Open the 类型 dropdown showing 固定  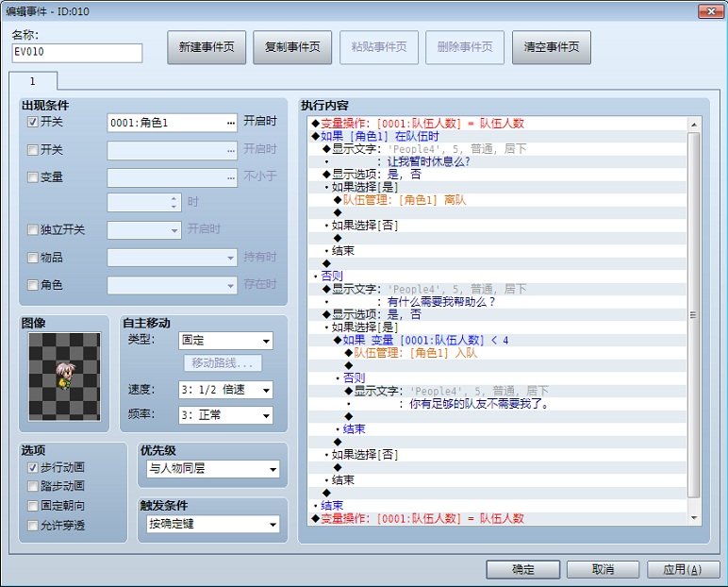(x=225, y=341)
